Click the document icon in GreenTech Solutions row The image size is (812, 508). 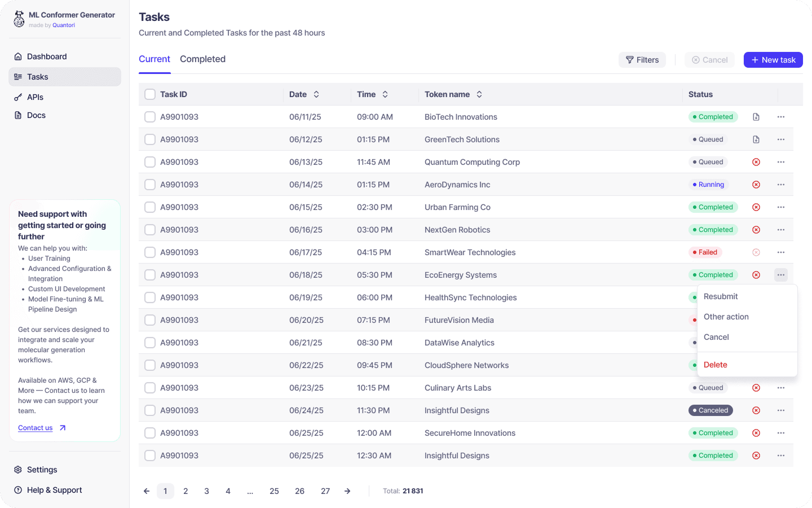tap(756, 139)
